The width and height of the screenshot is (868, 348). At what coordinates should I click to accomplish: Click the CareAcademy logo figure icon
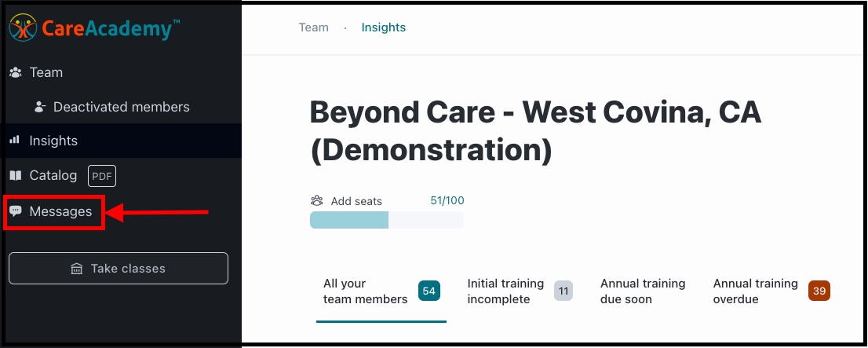[23, 27]
